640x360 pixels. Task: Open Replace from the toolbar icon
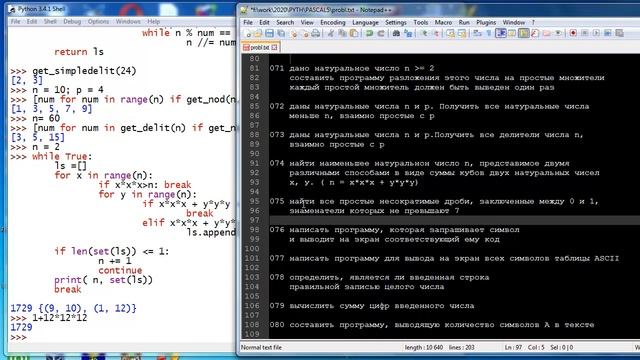click(408, 33)
